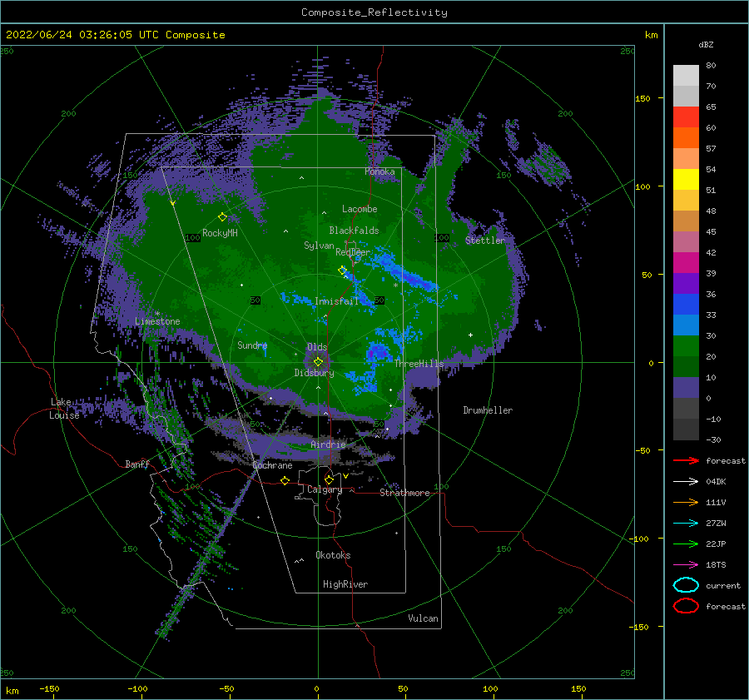Click the '2022/06/24 03:26:05 UTC Composite' timestamp
The image size is (749, 700).
coord(115,35)
